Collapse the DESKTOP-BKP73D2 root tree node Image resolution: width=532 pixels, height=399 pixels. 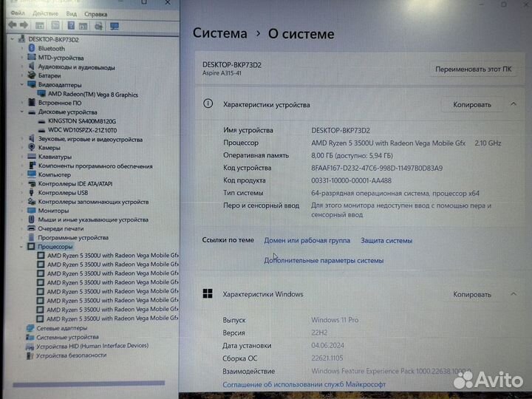click(x=13, y=39)
